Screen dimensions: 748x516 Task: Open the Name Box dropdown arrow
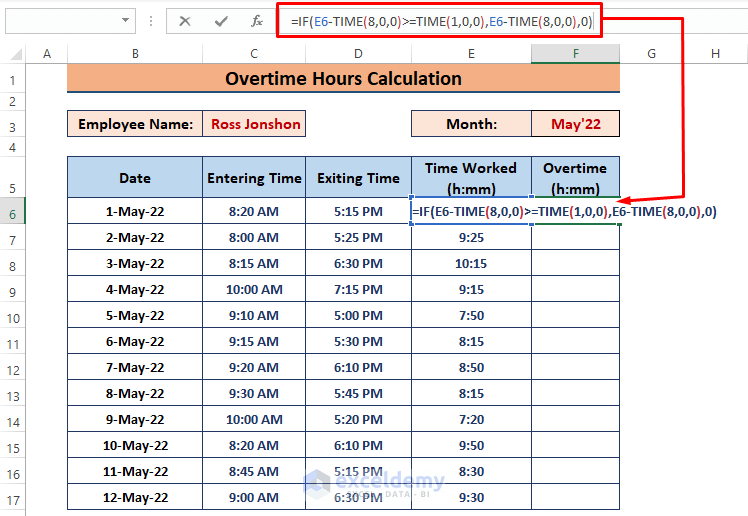[125, 21]
